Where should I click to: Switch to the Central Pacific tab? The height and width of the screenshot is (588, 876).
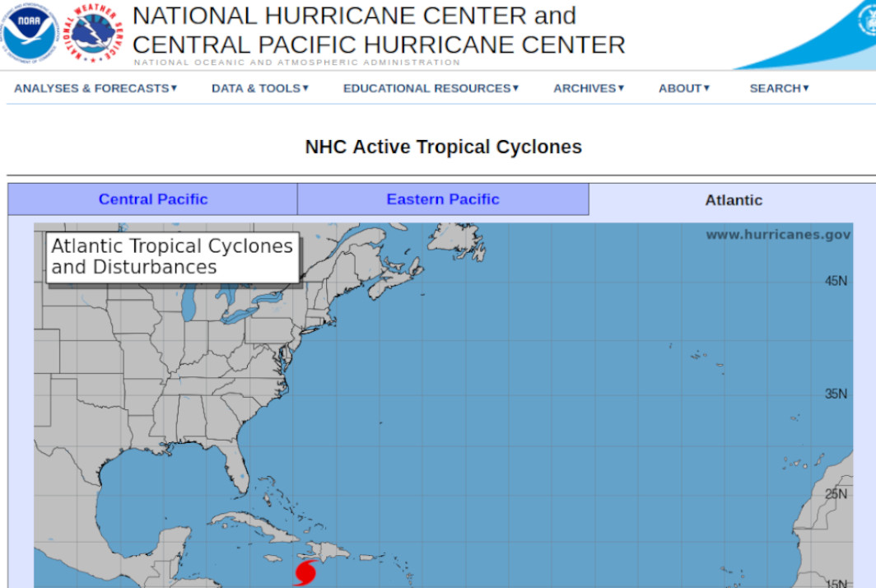click(153, 199)
